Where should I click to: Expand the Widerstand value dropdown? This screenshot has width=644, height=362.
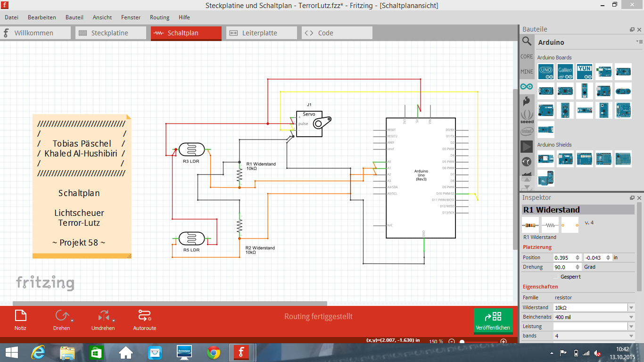631,308
